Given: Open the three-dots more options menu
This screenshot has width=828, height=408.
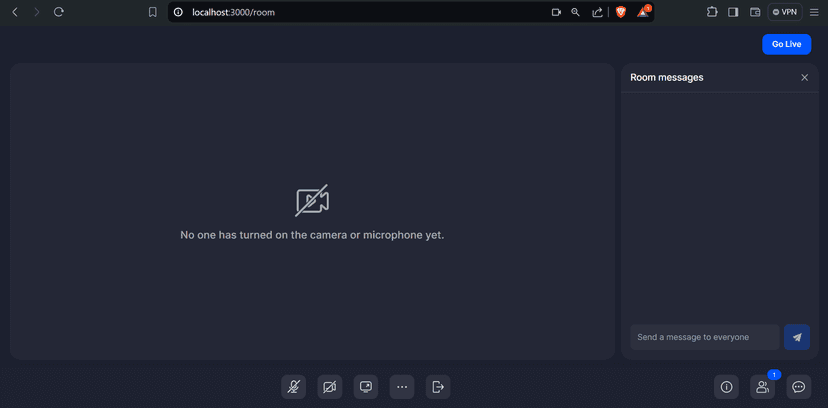Looking at the screenshot, I should (402, 387).
